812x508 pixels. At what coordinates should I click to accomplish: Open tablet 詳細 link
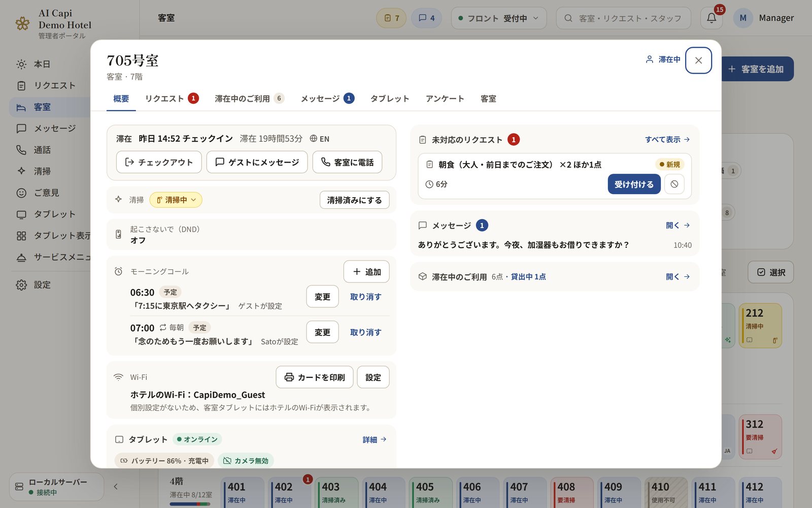(x=375, y=439)
